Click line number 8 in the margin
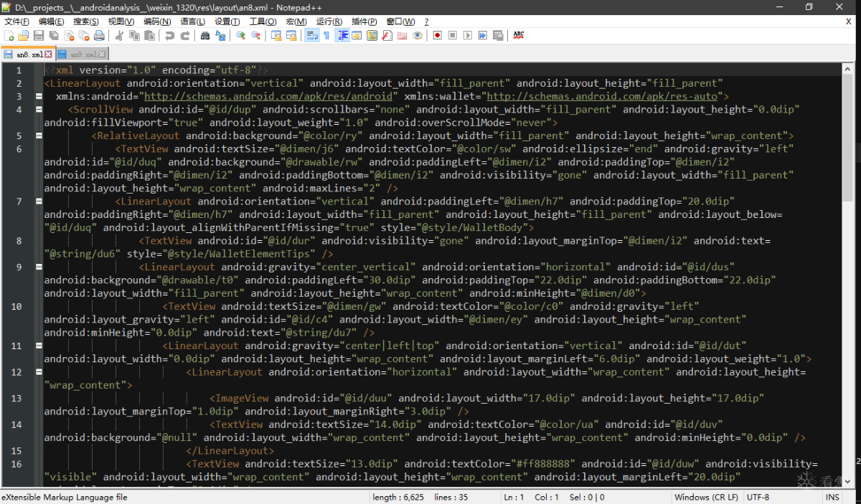861x504 pixels. point(17,241)
